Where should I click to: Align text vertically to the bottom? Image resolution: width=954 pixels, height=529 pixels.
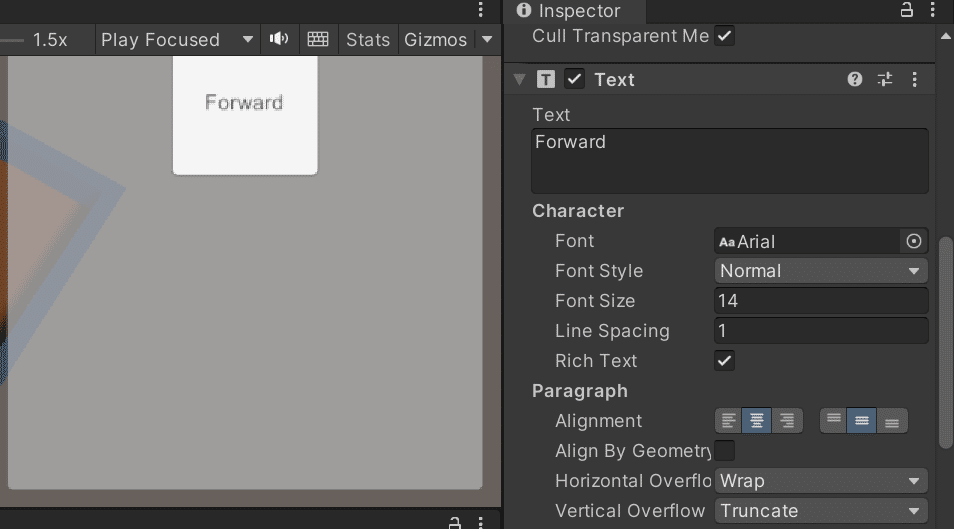click(x=892, y=421)
